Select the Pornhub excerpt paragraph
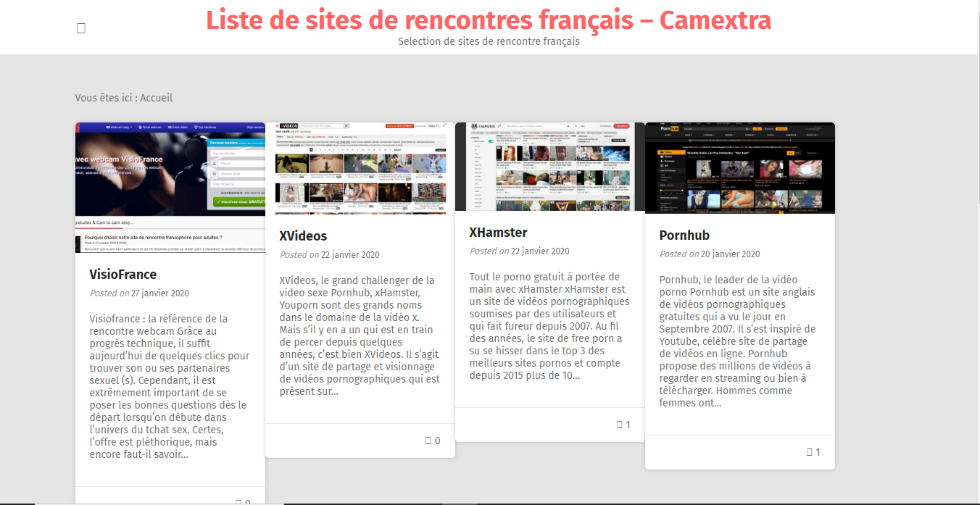 739,341
